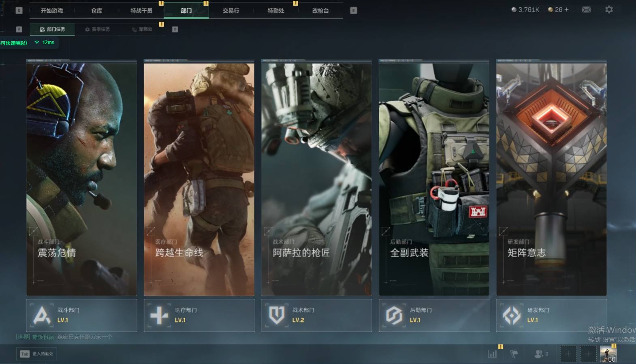This screenshot has width=636, height=364.
Task: Click the Q key hint icon
Action: click(x=19, y=11)
